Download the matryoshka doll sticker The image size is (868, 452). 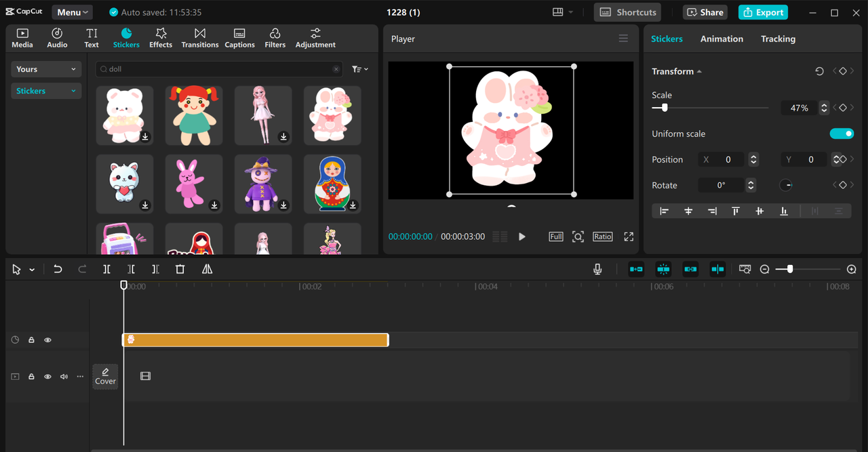tap(353, 205)
